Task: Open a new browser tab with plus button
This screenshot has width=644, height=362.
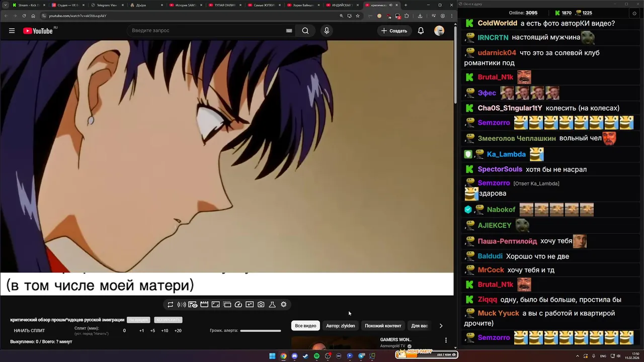Action: [x=406, y=5]
